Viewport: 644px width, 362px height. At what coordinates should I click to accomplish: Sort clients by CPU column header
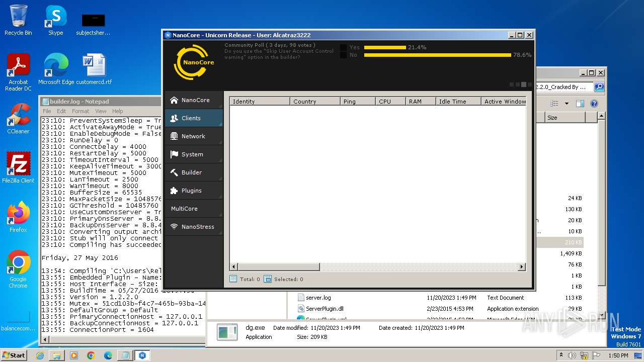coord(391,102)
